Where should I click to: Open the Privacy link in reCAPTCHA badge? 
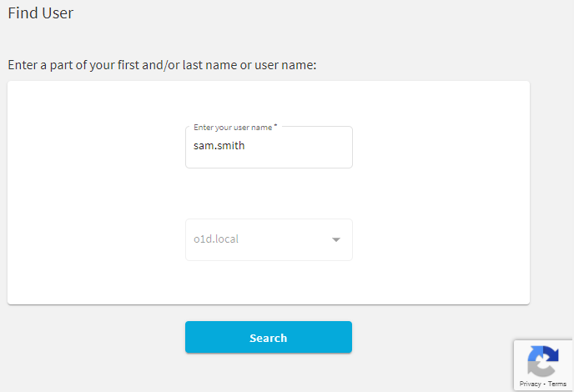(x=530, y=384)
